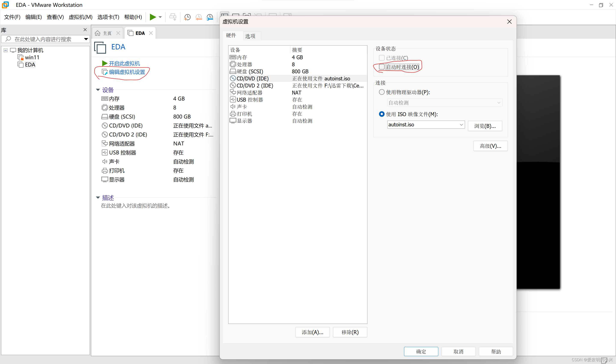Collapse the 设备 section in EDA tab

[x=98, y=90]
